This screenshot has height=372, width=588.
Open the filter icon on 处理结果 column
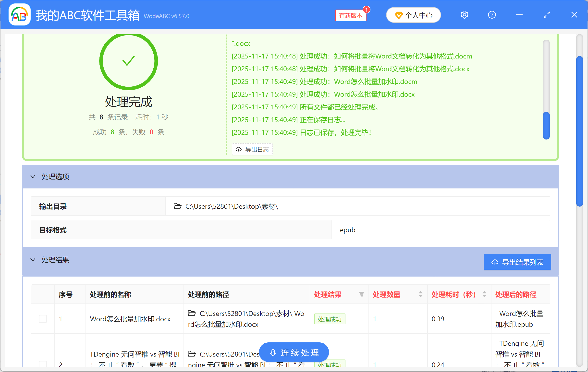click(361, 294)
